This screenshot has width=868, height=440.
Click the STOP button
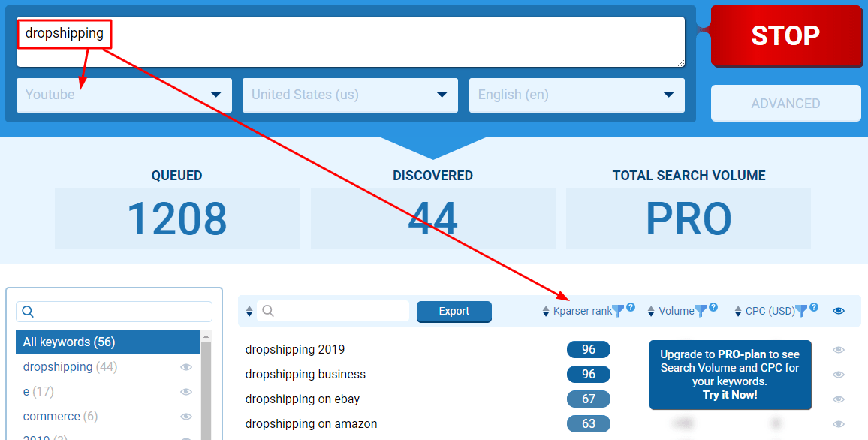785,36
